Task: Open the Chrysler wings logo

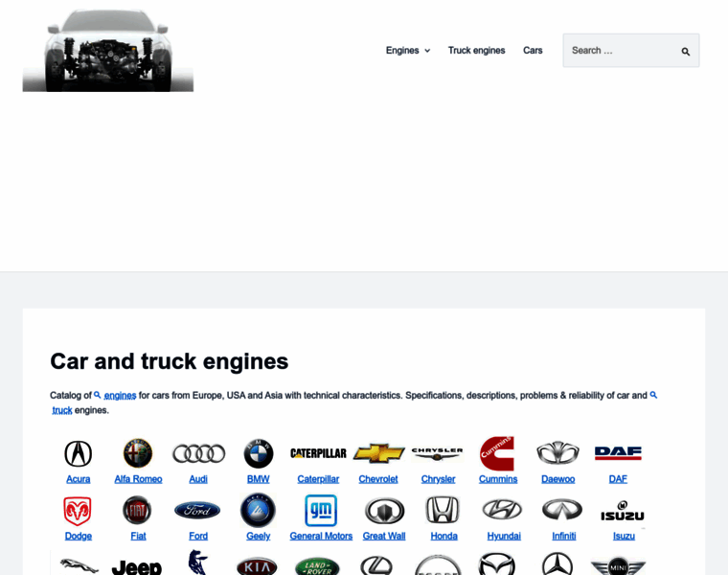Action: coord(438,453)
